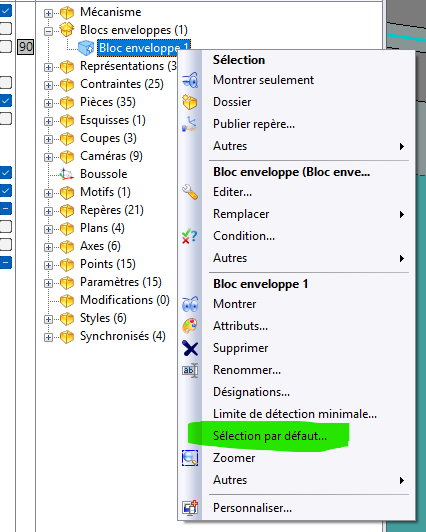This screenshot has height=532, width=426.
Task: Click the Personnaliser icon at the menu bottom
Action: 190,508
